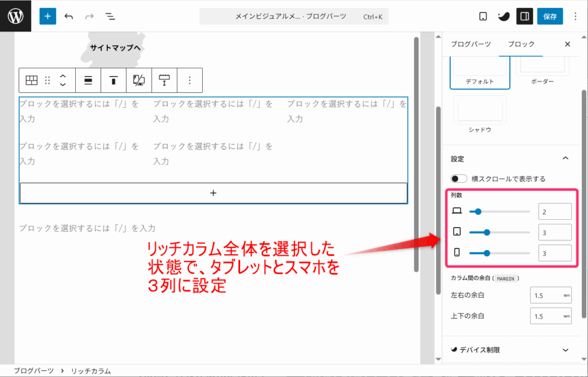Image resolution: width=588 pixels, height=377 pixels.
Task: Click the bottom-left column placeholder paragraph
Action: [79, 154]
